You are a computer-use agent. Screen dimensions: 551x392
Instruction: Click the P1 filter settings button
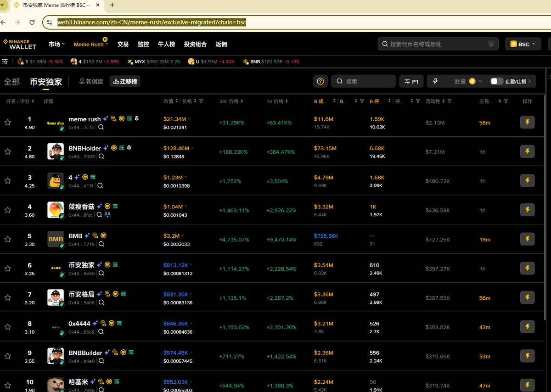click(x=411, y=81)
